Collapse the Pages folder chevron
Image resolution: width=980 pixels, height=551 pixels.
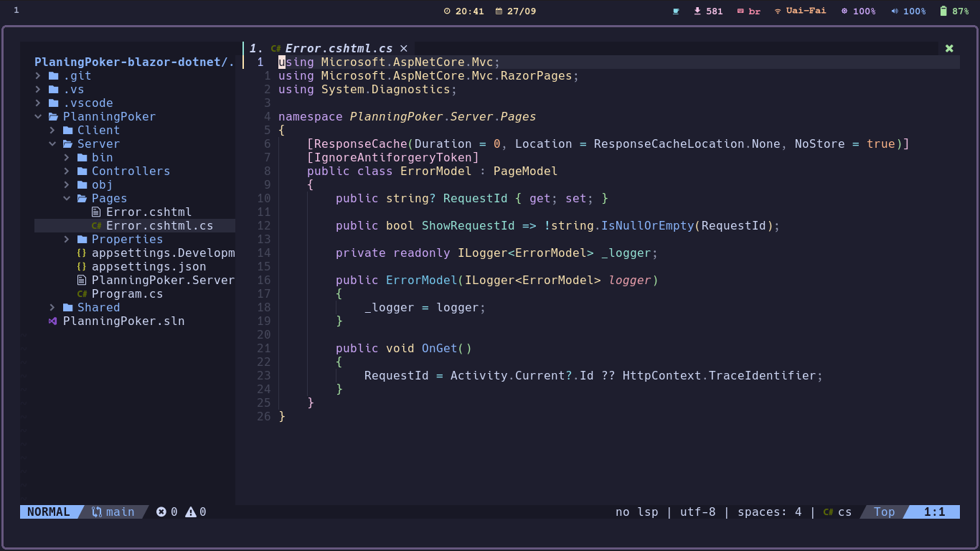(67, 199)
